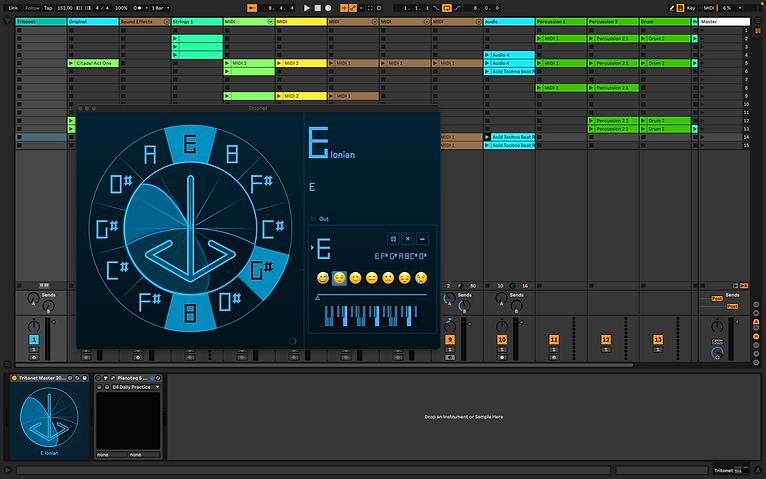
Task: Toggle the Follow playback orange arrow icon
Action: click(x=252, y=8)
